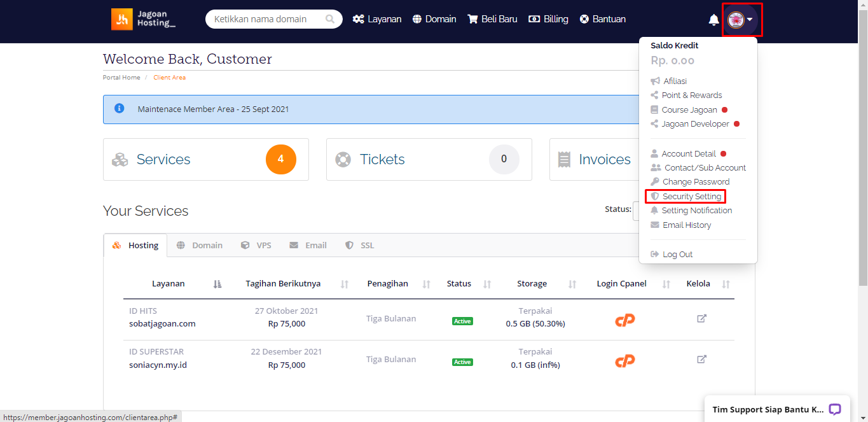Click the Services boxes icon
This screenshot has width=868, height=422.
pyautogui.click(x=120, y=160)
